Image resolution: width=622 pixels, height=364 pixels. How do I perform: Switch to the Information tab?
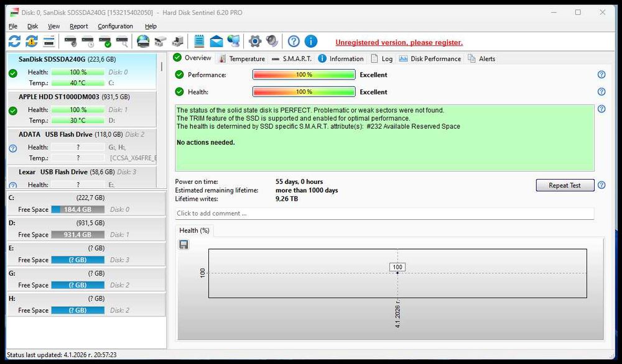point(341,58)
